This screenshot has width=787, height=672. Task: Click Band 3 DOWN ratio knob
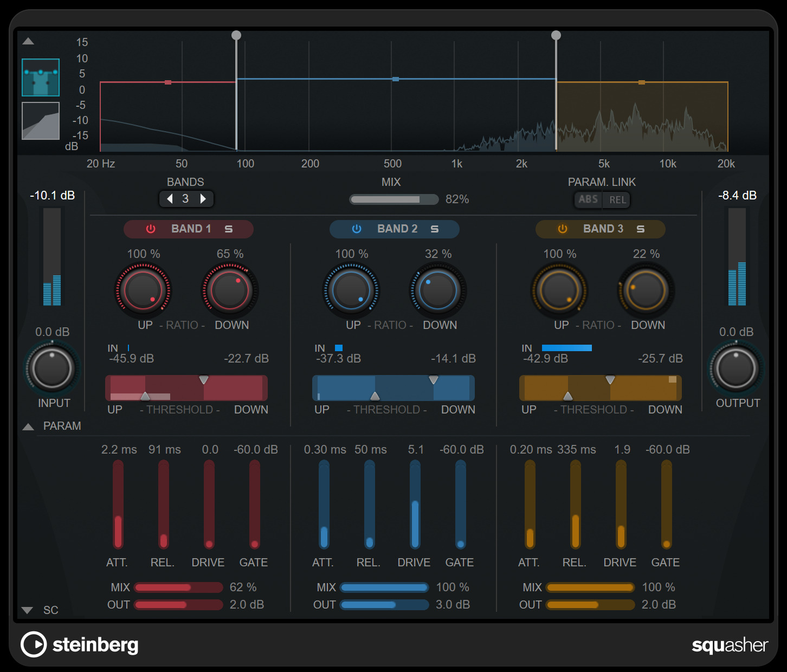pos(646,290)
